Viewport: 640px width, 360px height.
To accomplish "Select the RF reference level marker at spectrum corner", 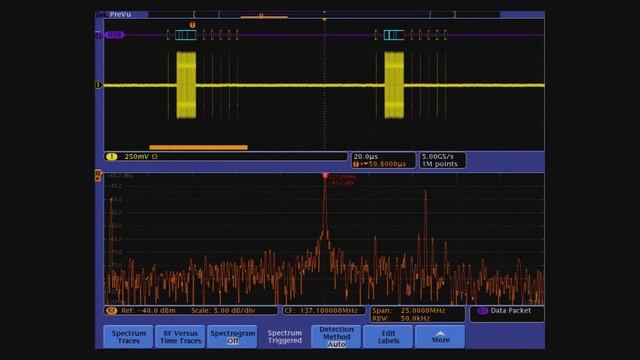I will (x=98, y=176).
